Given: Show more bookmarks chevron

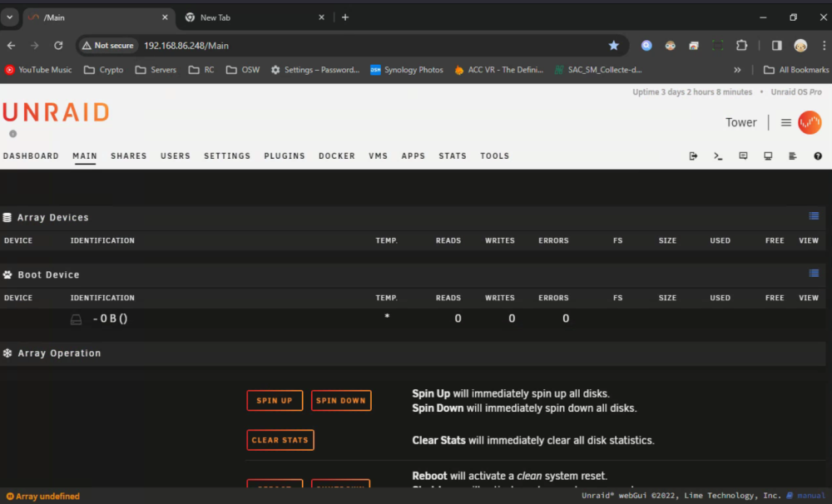Looking at the screenshot, I should (737, 70).
